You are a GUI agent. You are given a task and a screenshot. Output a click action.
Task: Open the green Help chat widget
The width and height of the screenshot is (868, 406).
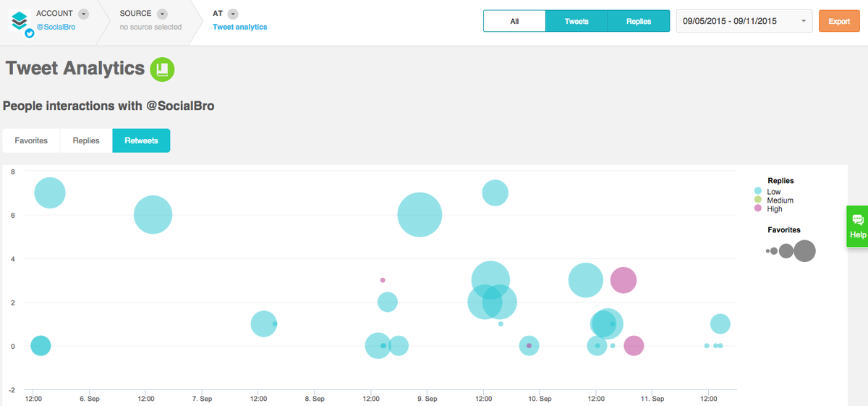[858, 227]
